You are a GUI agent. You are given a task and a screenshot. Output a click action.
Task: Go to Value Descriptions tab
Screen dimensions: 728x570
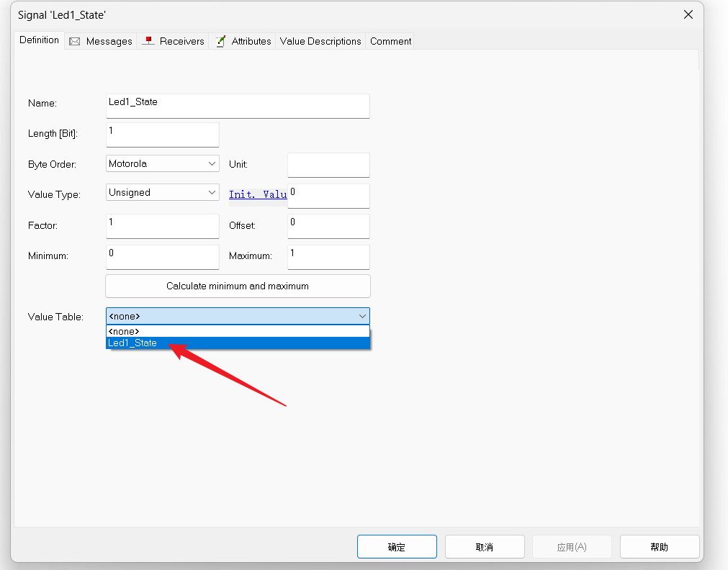pyautogui.click(x=320, y=41)
